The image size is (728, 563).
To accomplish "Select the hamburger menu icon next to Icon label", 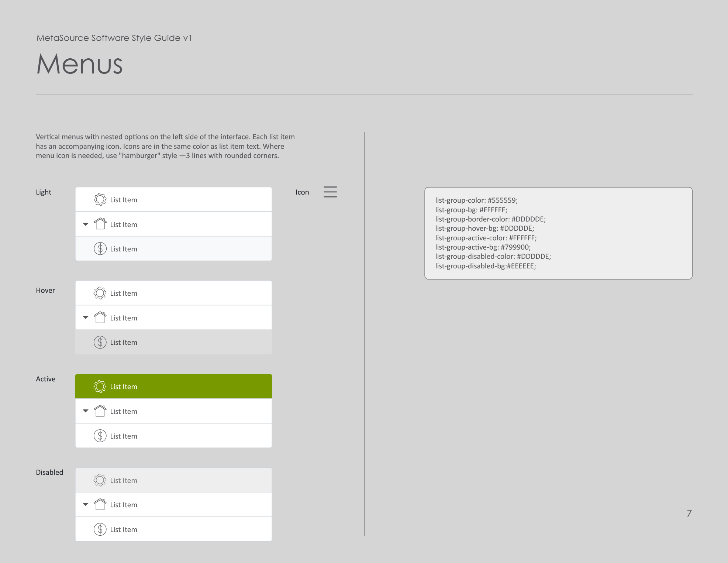I will click(x=330, y=192).
